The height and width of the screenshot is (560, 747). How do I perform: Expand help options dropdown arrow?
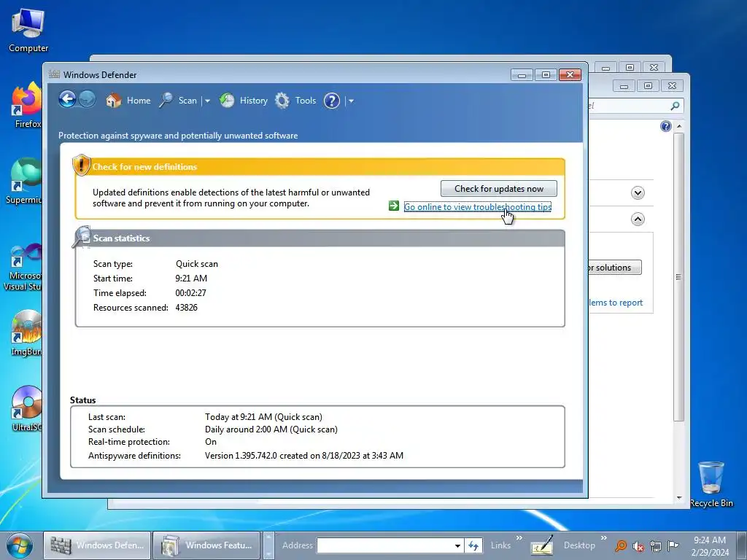351,101
